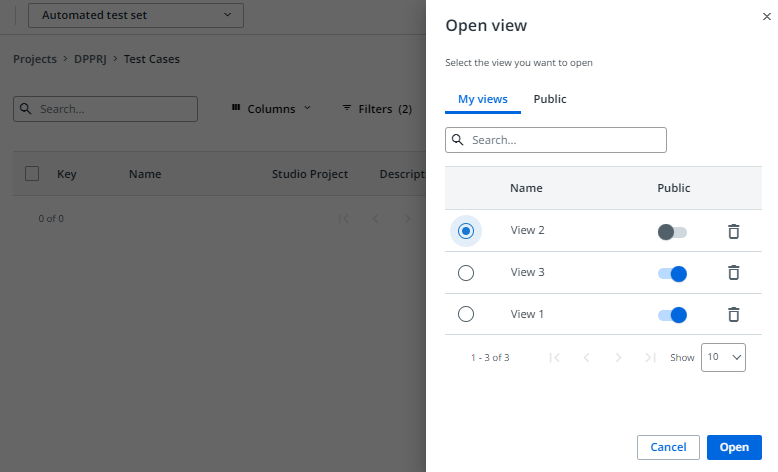This screenshot has height=472, width=778.
Task: Click the test cases Search field
Action: [x=105, y=109]
